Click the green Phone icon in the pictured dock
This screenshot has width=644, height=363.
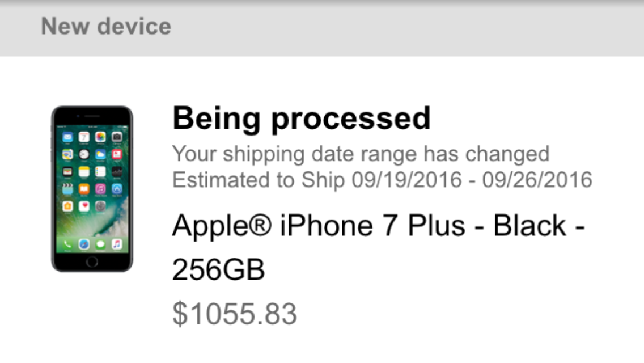(67, 244)
